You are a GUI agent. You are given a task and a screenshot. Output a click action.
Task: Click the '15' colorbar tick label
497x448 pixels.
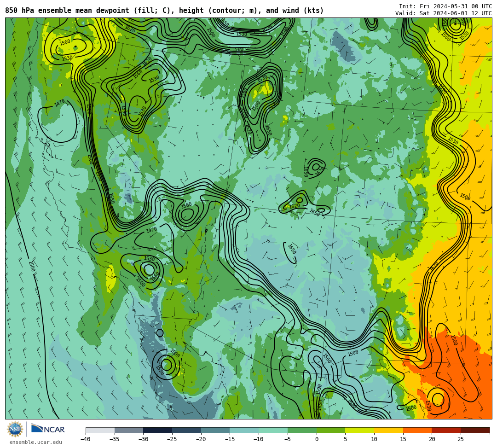[403, 439]
